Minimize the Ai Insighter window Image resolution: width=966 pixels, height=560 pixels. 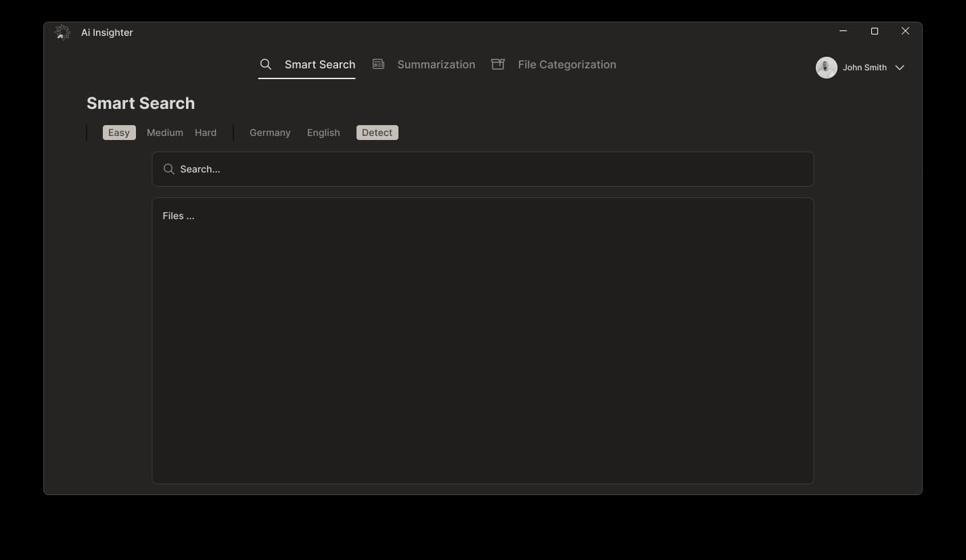(843, 31)
